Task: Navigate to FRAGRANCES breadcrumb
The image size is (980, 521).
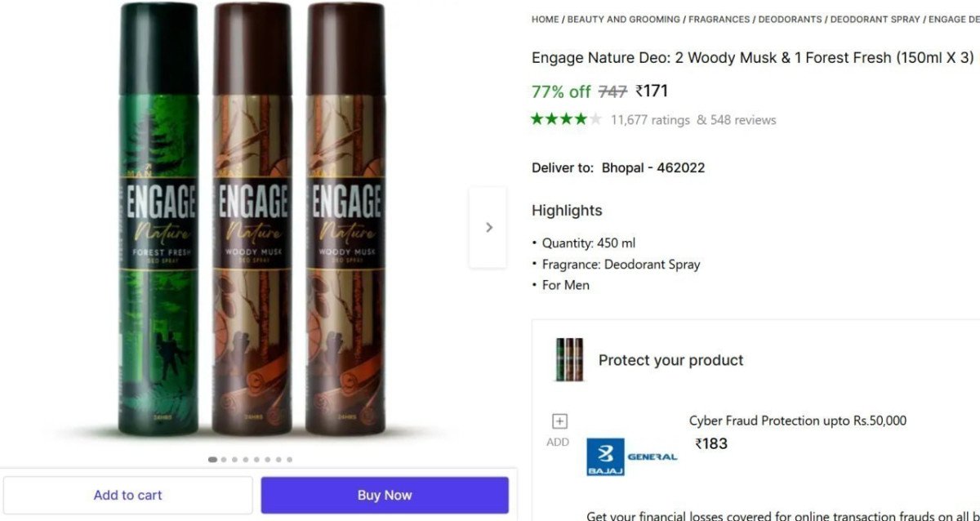Action: [x=719, y=19]
